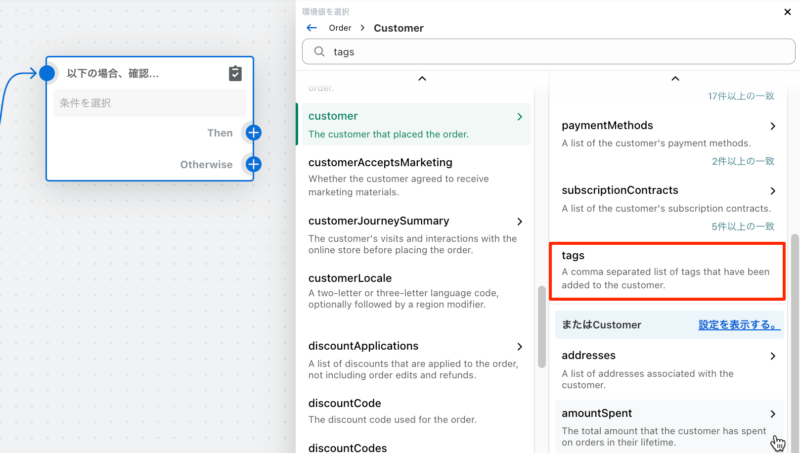Open '5件以上の一致' matches link
800x453 pixels.
coord(743,226)
